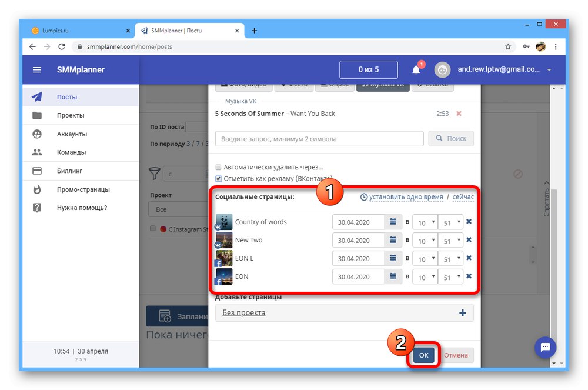Click the plus icon in Без проекта row
The image size is (588, 390).
[x=463, y=313]
